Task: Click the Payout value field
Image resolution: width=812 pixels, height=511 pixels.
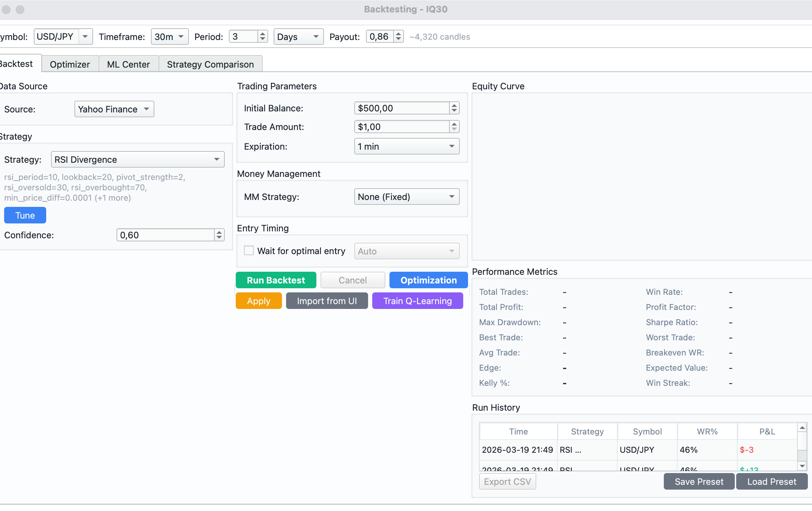Action: (380, 37)
